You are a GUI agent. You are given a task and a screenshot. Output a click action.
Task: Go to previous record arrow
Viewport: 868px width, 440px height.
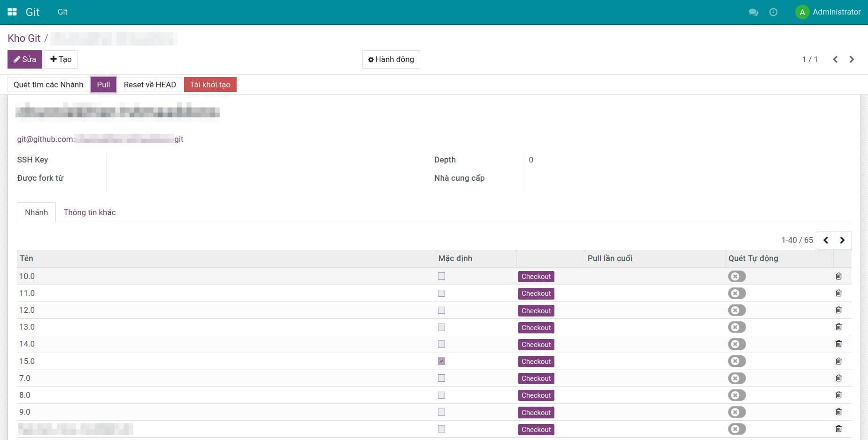coord(835,59)
